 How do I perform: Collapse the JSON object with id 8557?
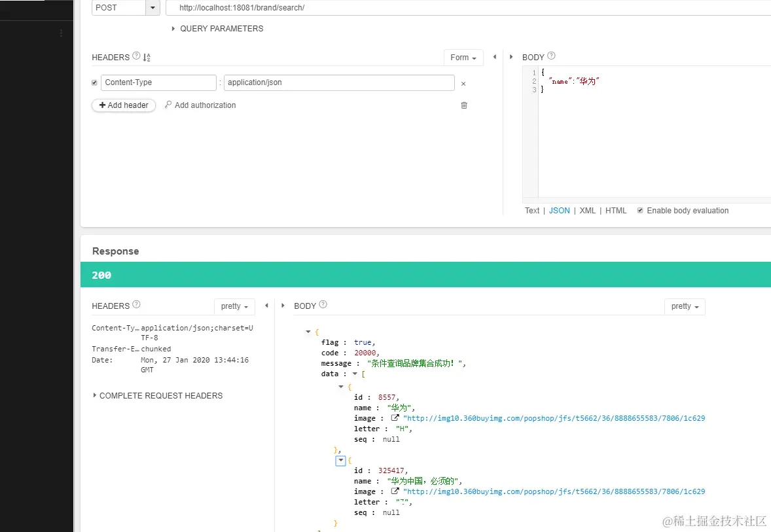pyautogui.click(x=341, y=387)
